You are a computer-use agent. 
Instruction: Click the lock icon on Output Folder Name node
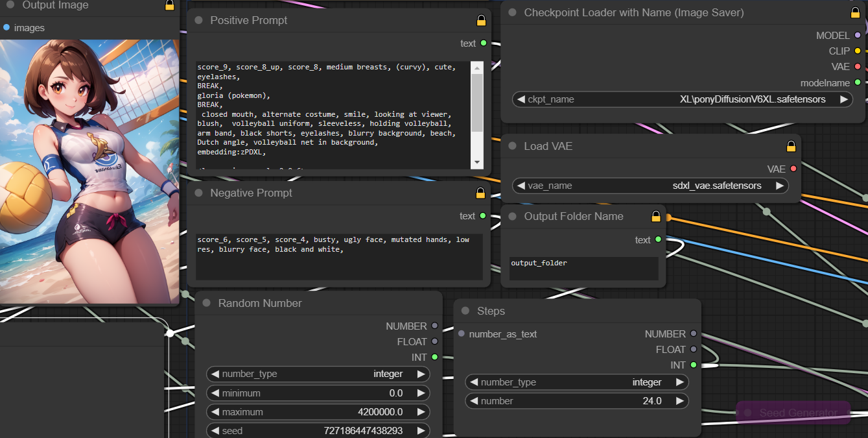click(x=655, y=216)
